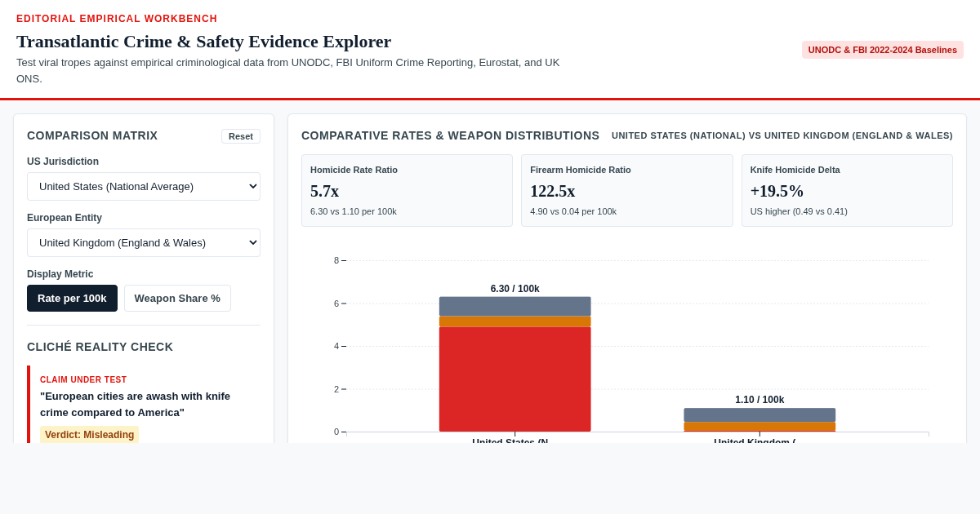
Task: Select the Rate per 100k metric
Action: [72, 298]
